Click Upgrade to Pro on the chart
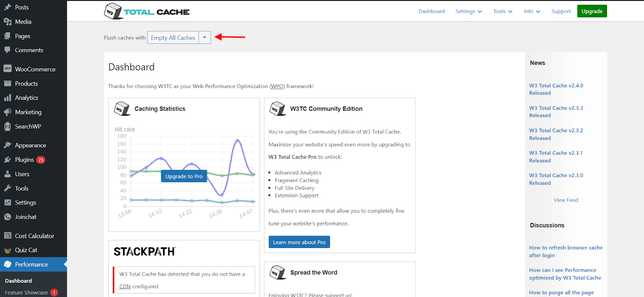 click(184, 176)
